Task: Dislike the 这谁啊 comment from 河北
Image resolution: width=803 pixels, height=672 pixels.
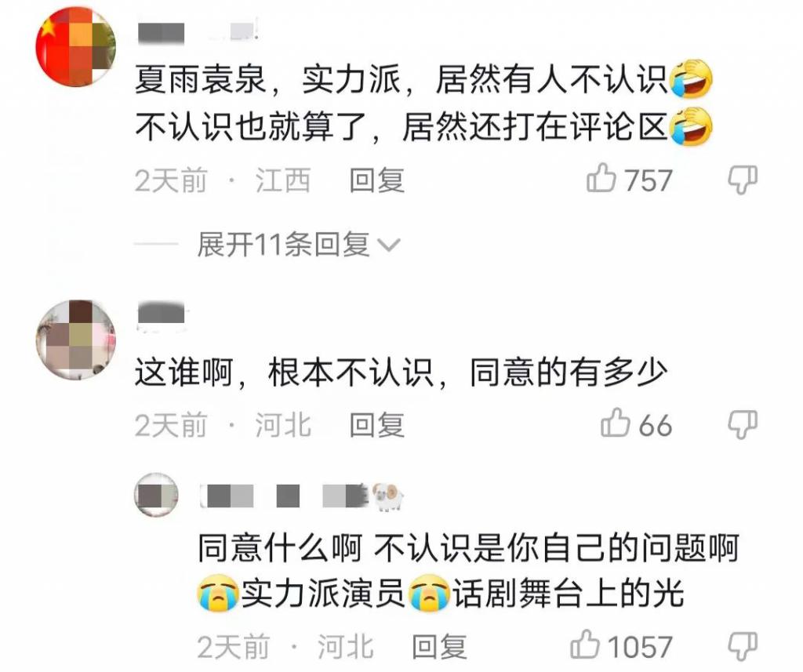Action: (743, 424)
